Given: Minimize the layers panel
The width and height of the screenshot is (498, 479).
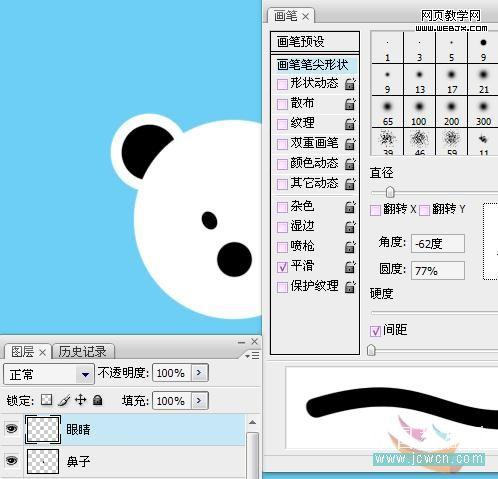Looking at the screenshot, I should click(x=242, y=342).
